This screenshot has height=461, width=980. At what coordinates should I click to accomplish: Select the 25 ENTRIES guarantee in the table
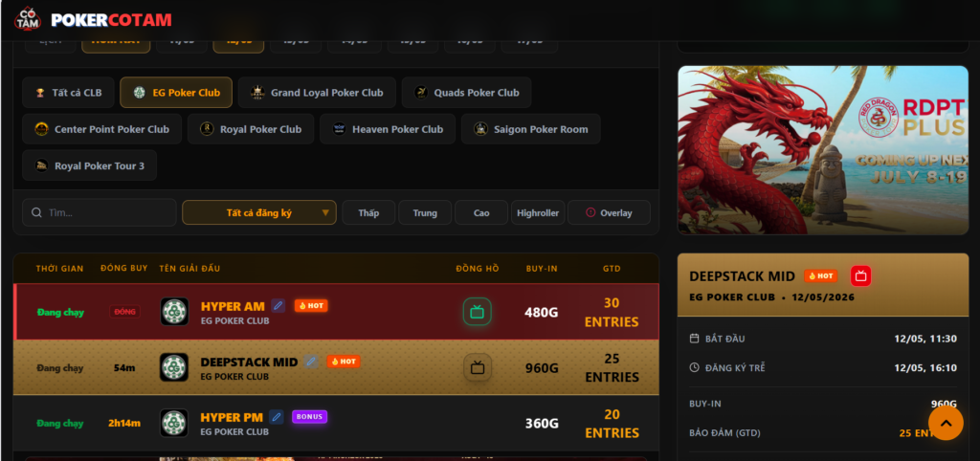coord(612,368)
